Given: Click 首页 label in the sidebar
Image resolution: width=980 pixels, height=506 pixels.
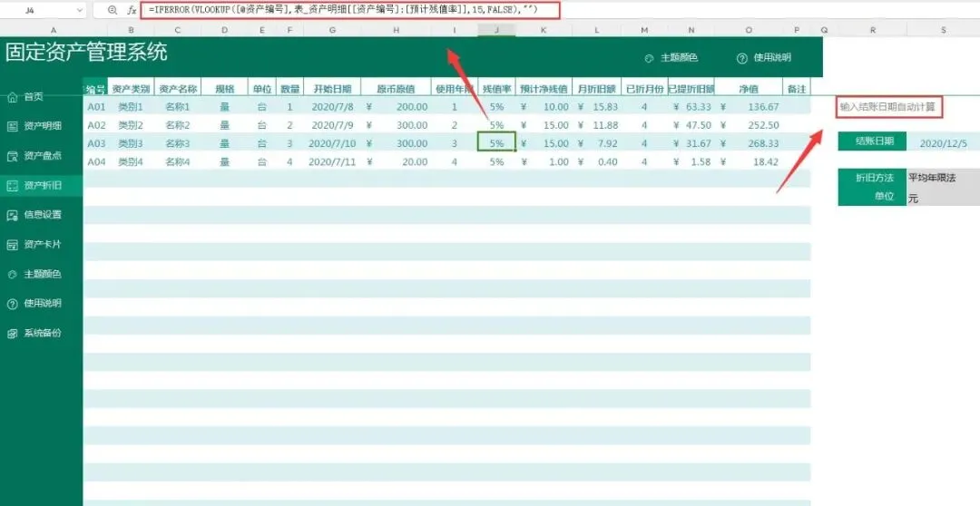Looking at the screenshot, I should click(34, 97).
